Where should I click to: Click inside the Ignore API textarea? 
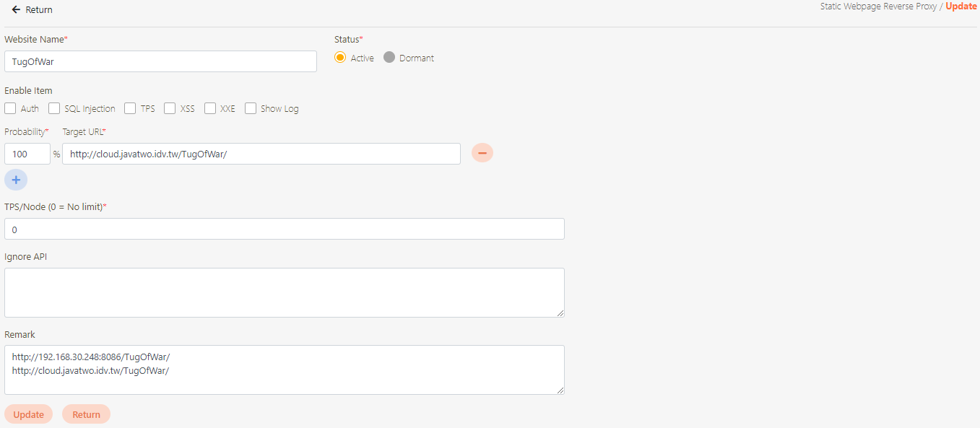tap(285, 292)
